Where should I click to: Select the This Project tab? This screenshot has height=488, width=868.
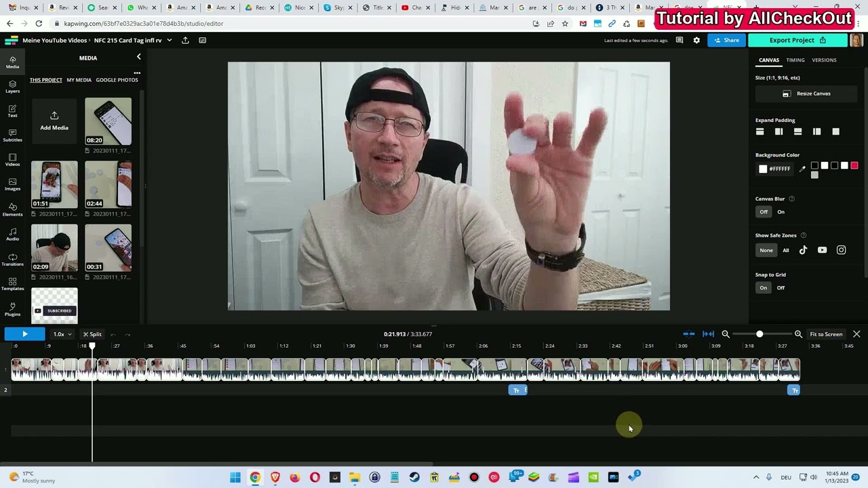(x=45, y=80)
